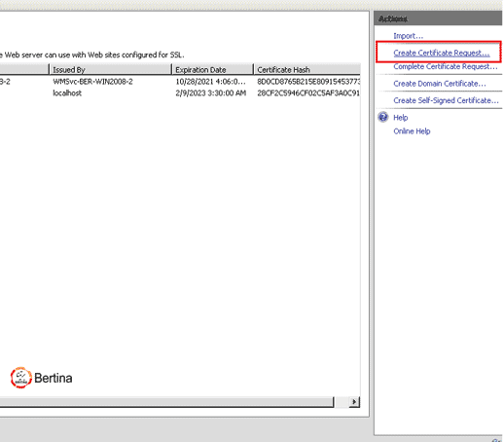Viewport: 504px width, 442px height.
Task: Open the Help icon in Actions
Action: coord(383,117)
